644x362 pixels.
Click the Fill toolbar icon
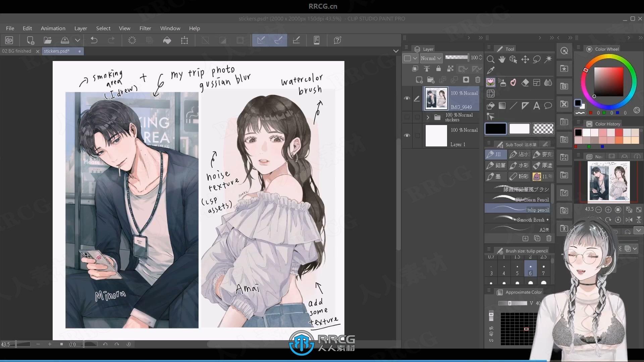click(x=167, y=40)
